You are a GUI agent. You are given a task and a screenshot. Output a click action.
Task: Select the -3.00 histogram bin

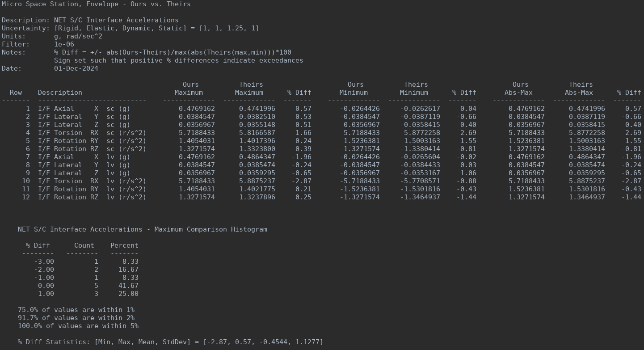[x=44, y=261]
